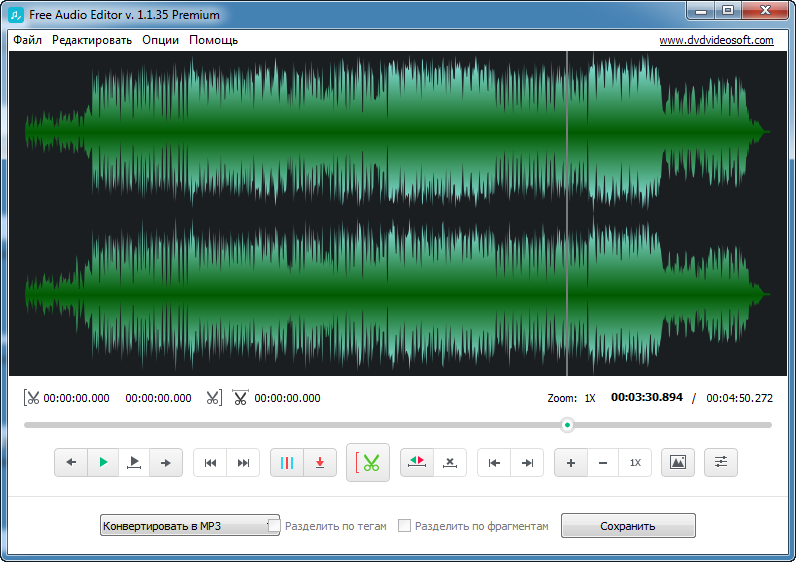Image resolution: width=796 pixels, height=562 pixels.
Task: Click the clear selection X icon
Action: click(450, 462)
